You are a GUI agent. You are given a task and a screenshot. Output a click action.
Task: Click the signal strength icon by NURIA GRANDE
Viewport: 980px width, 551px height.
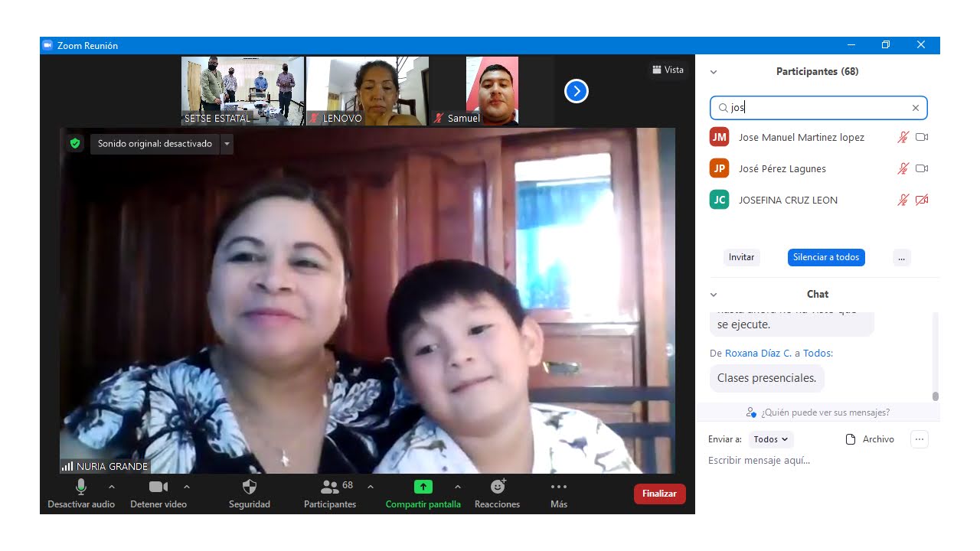tap(67, 466)
